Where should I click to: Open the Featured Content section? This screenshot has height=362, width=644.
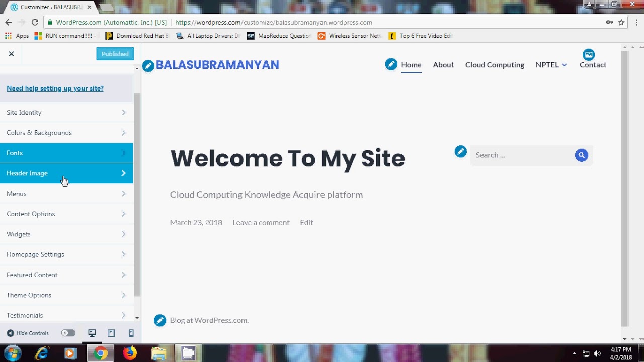(x=66, y=275)
